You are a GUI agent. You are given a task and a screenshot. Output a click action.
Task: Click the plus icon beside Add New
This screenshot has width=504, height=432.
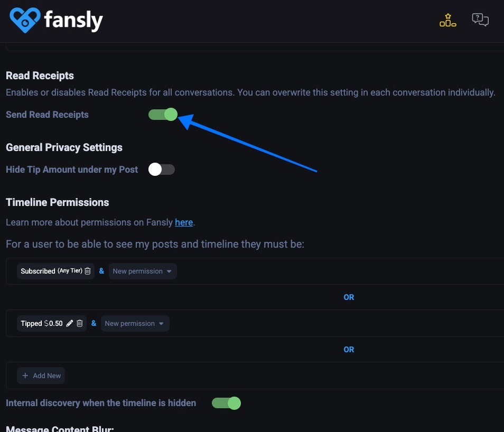[25, 375]
